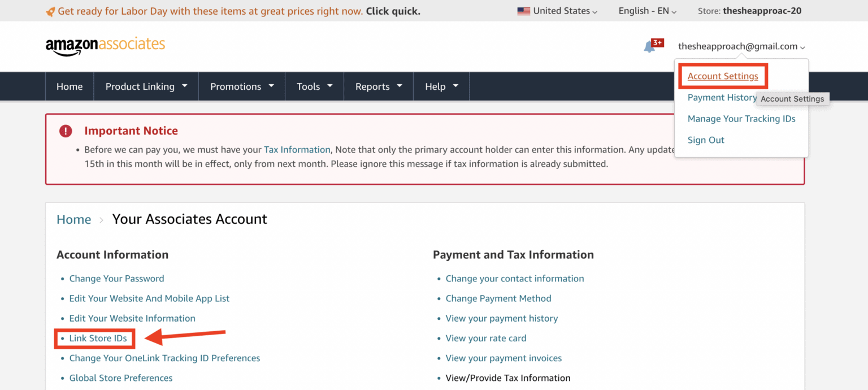868x390 pixels.
Task: Open Change Your Password
Action: [116, 278]
